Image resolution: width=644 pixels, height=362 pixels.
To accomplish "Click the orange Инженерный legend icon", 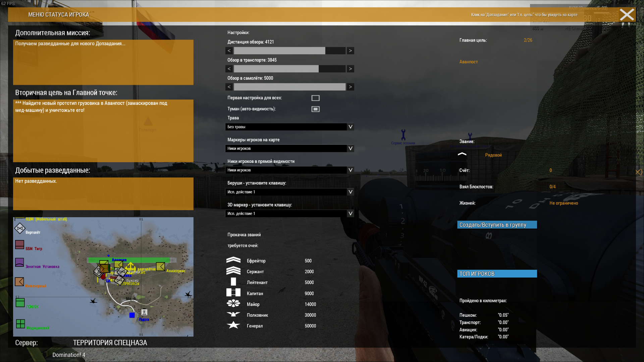I will [x=19, y=282].
